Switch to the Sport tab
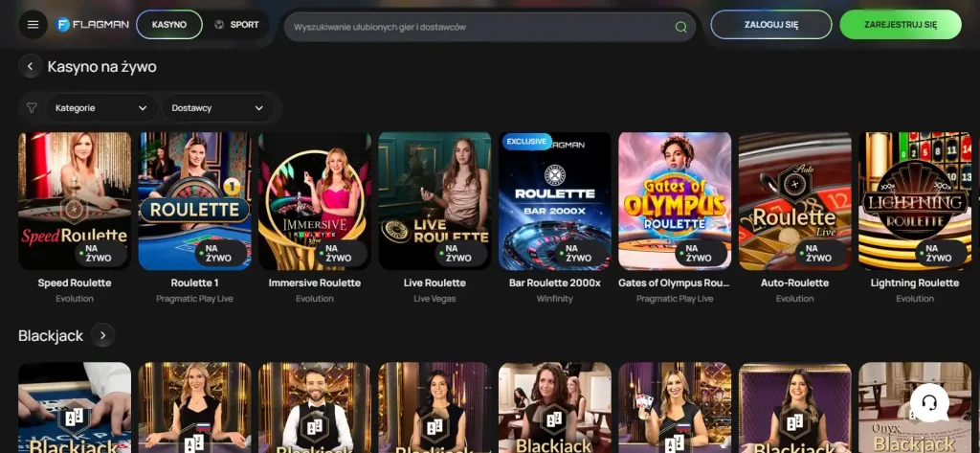 coord(237,25)
